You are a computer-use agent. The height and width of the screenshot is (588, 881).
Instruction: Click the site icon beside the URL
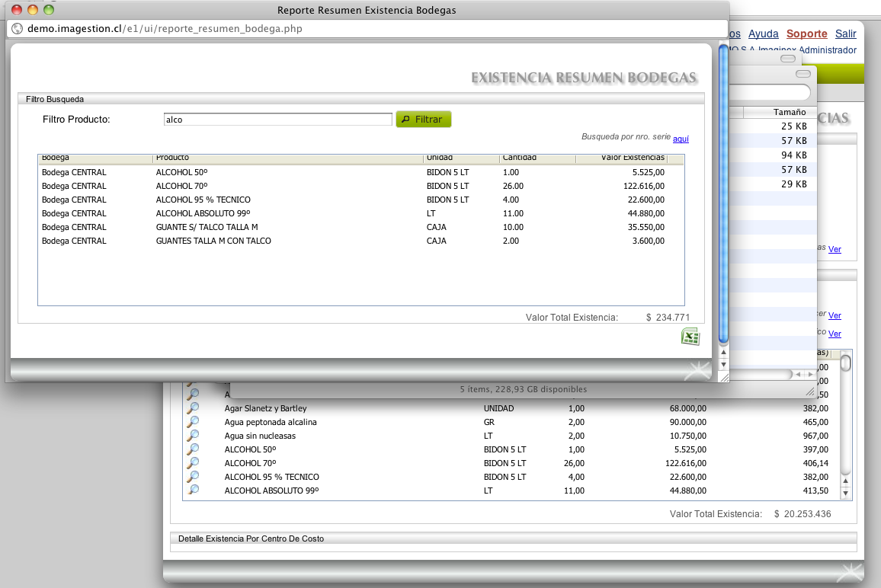click(x=18, y=29)
